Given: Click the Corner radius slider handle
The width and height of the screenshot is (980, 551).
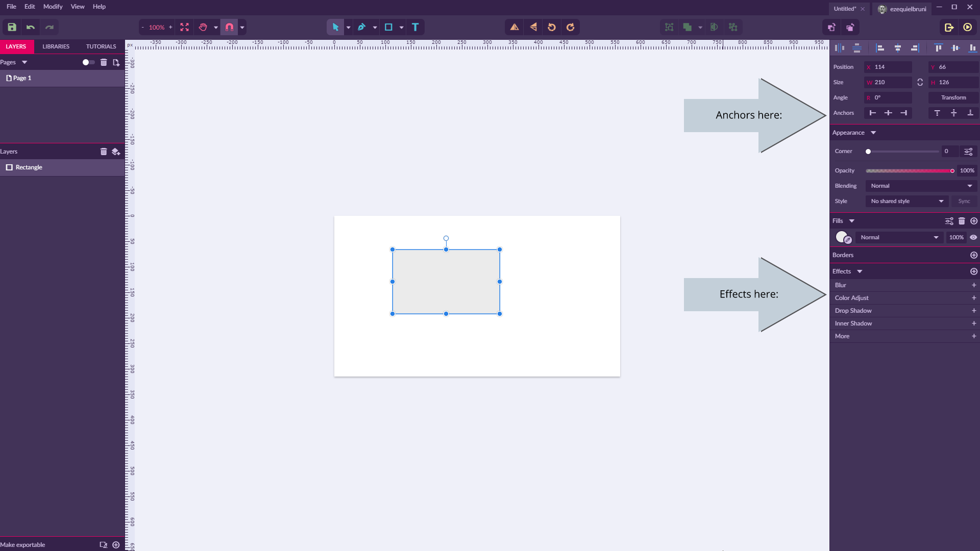Looking at the screenshot, I should click(x=868, y=152).
